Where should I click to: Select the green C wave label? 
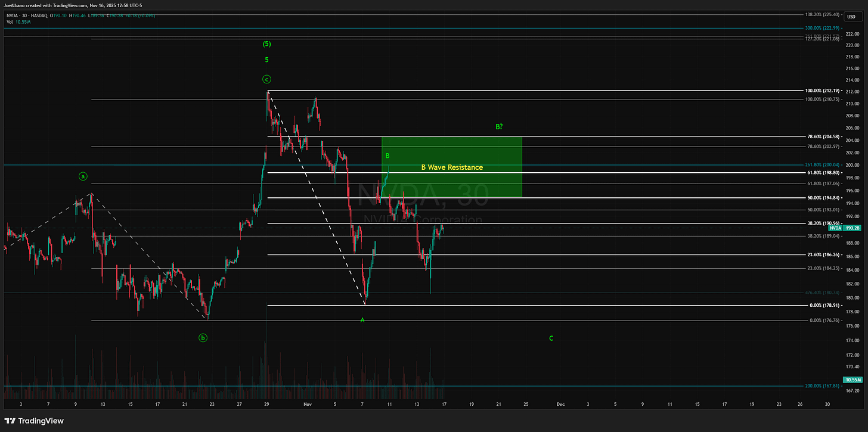pyautogui.click(x=551, y=338)
